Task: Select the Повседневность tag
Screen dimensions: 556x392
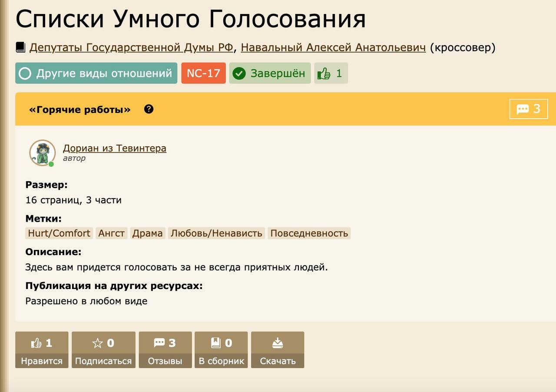Action: (x=309, y=233)
